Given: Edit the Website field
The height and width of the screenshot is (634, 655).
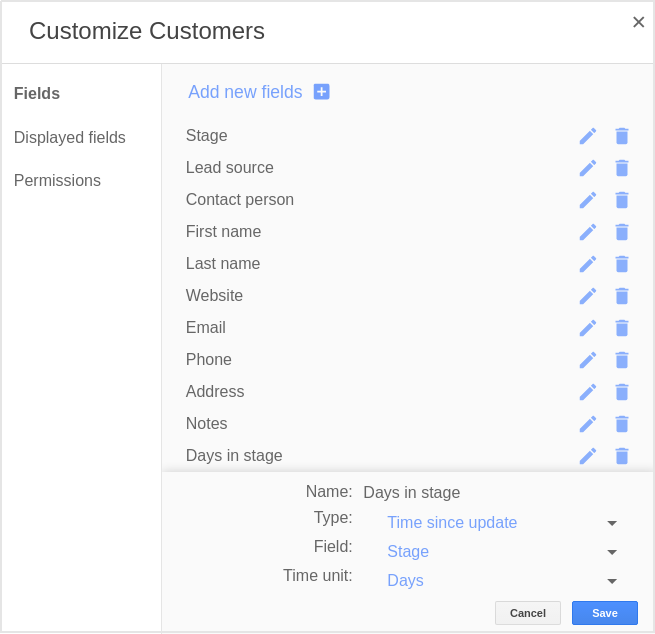Looking at the screenshot, I should (x=588, y=296).
